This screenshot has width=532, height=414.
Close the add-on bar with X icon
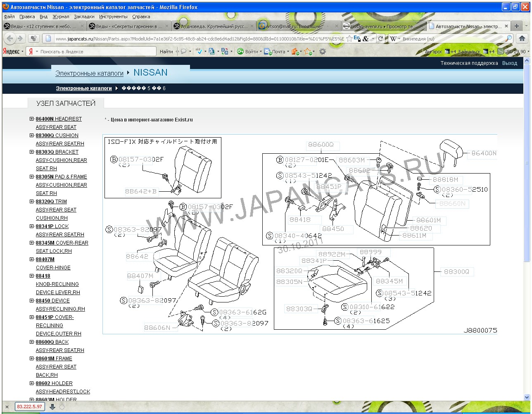pyautogui.click(x=7, y=407)
